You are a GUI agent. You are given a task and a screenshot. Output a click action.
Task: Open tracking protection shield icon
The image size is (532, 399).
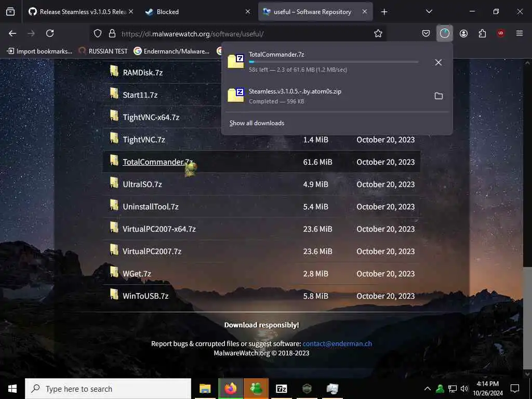[x=98, y=33]
